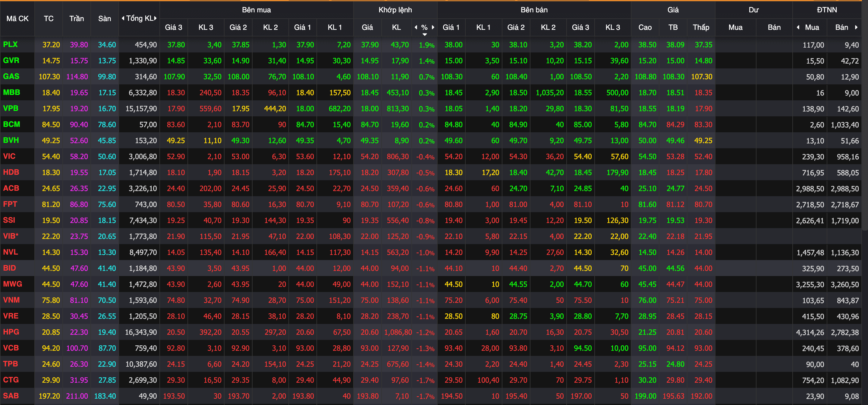Open the VCB ticker symbol
Screen dimensions: 868x405
click(x=11, y=348)
